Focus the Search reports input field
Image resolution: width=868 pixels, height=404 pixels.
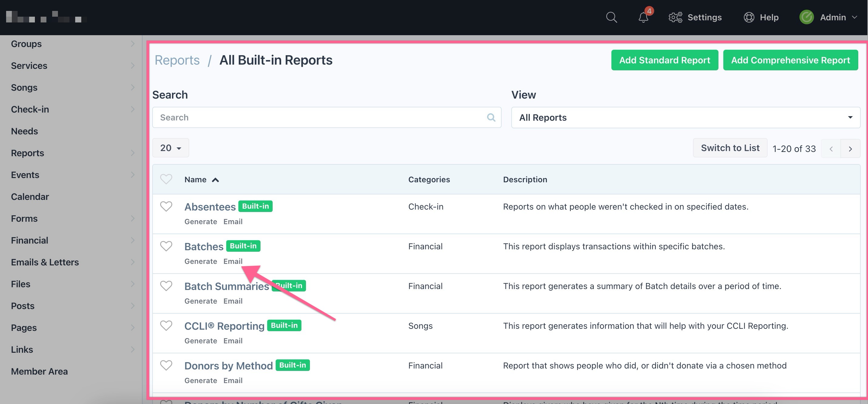(x=327, y=117)
